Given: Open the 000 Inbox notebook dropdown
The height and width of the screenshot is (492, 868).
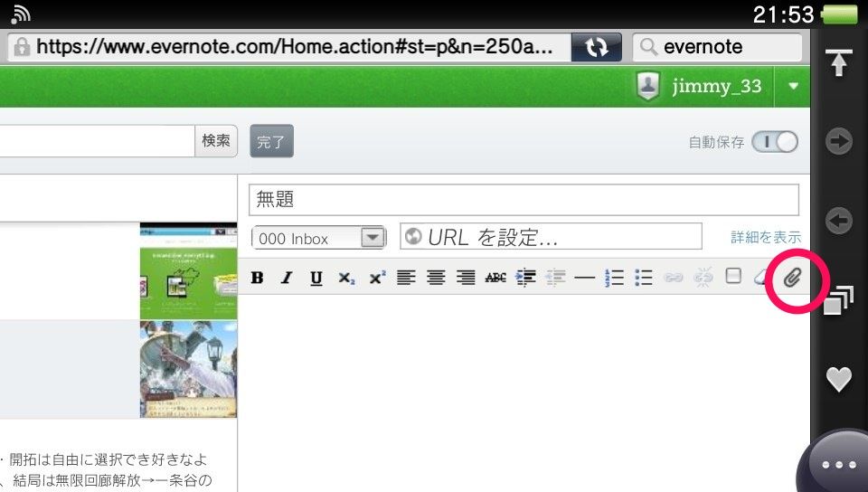Looking at the screenshot, I should tap(319, 238).
